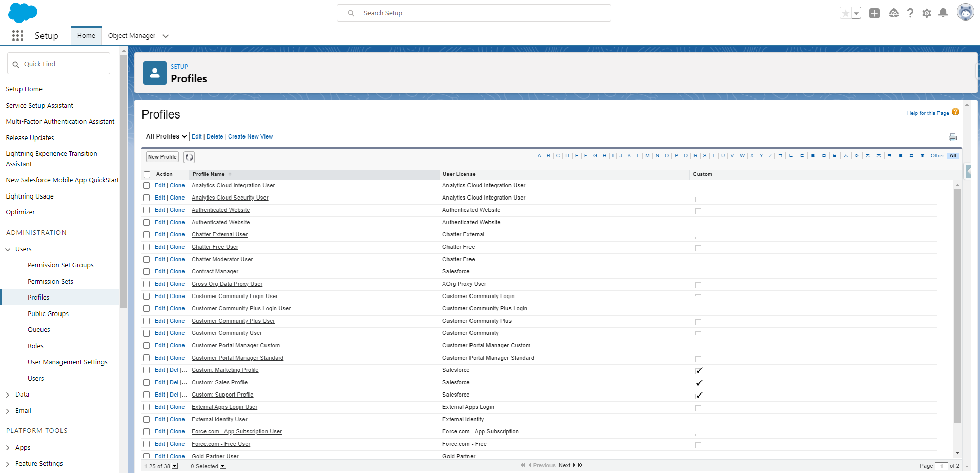Check the Cross Org Data Proxy User row

point(147,284)
